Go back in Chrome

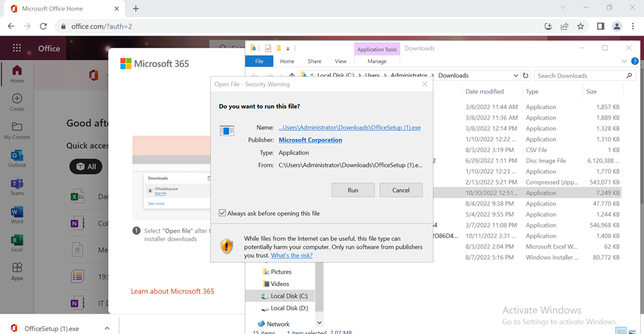coord(11,26)
